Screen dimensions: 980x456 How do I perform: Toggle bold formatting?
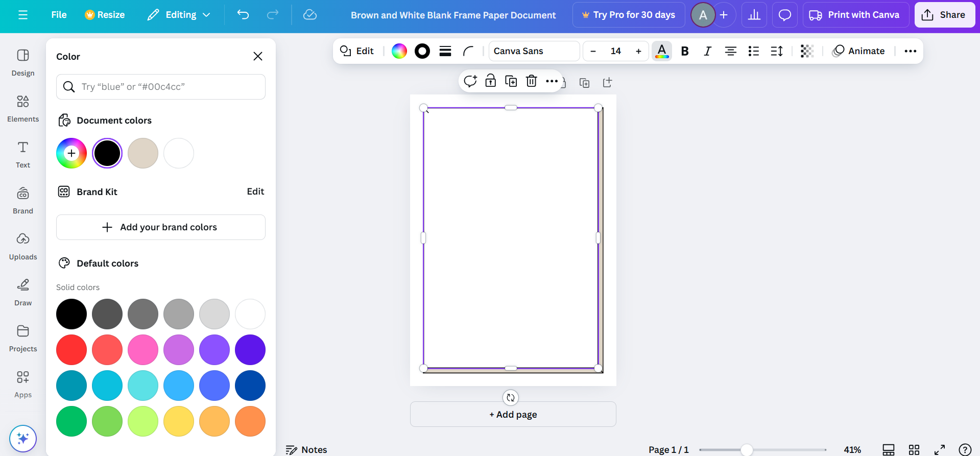tap(685, 51)
